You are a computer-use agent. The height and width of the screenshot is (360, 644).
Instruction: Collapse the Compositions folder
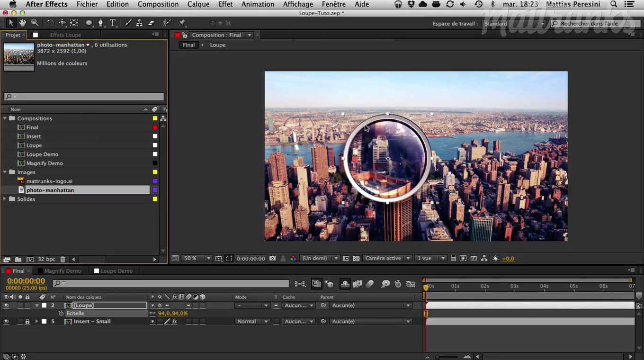click(5, 118)
